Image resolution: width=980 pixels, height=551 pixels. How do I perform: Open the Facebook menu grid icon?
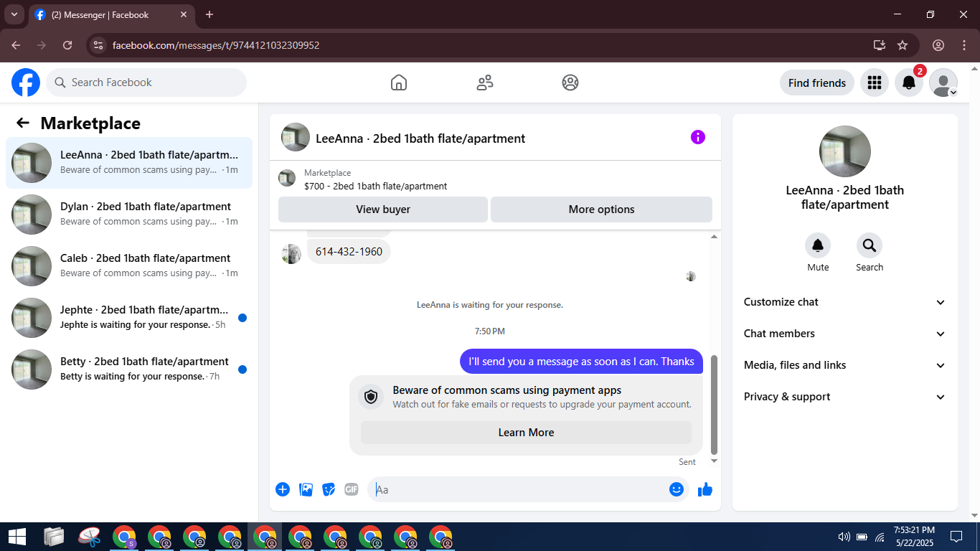874,83
